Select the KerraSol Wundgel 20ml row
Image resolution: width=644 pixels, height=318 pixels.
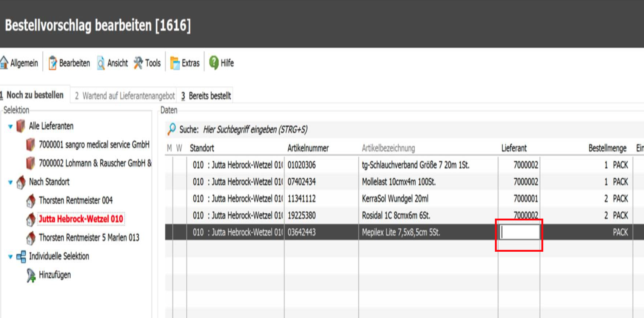point(395,199)
